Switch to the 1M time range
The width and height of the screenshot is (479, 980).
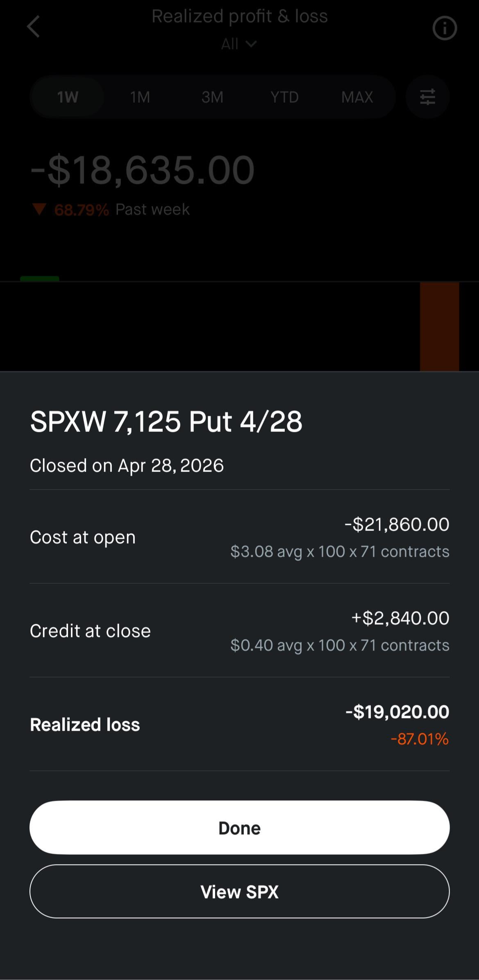140,97
